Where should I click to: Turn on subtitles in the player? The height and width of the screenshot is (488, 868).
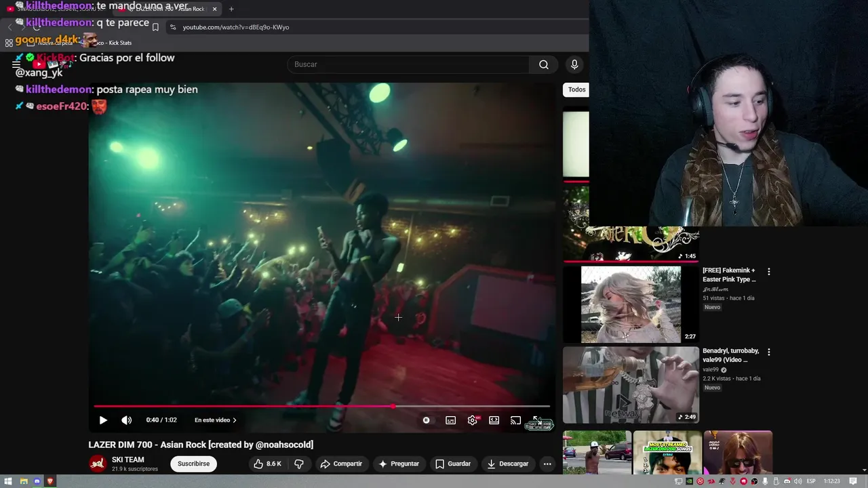click(x=450, y=420)
